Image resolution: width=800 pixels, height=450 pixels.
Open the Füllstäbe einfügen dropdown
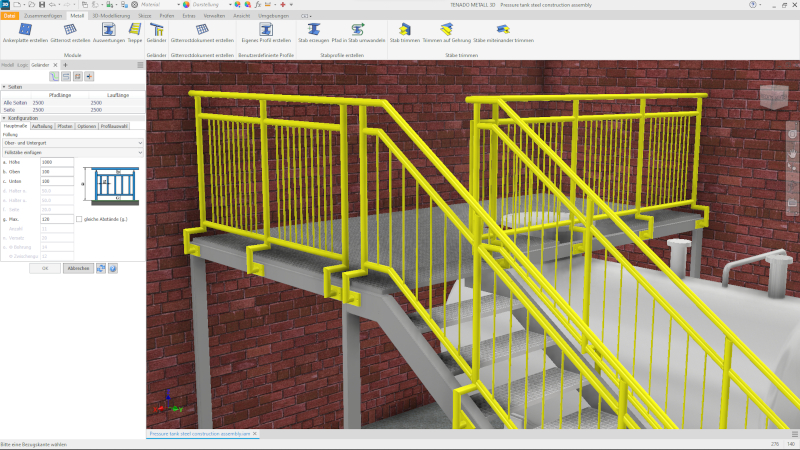coord(72,150)
